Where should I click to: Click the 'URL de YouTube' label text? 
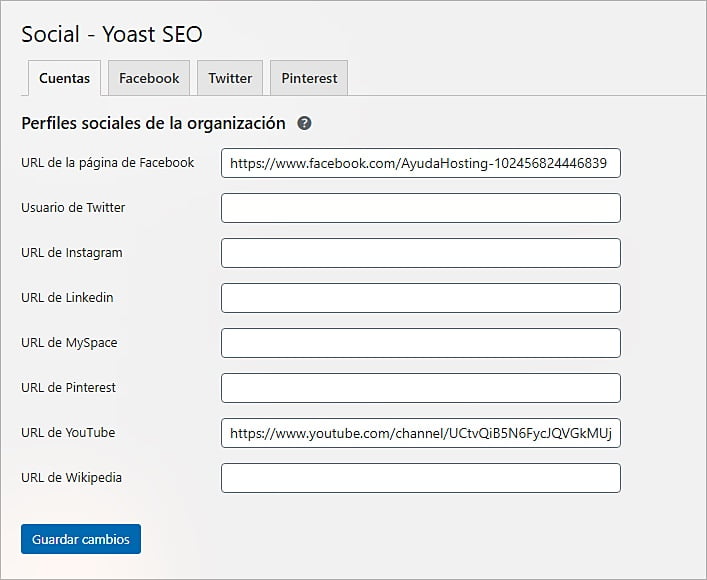point(68,433)
